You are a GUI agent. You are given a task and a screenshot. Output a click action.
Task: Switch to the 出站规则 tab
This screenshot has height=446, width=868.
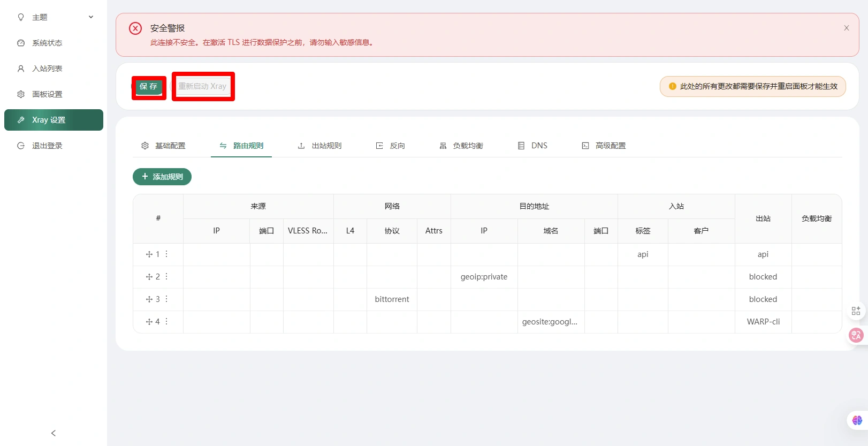tap(319, 146)
